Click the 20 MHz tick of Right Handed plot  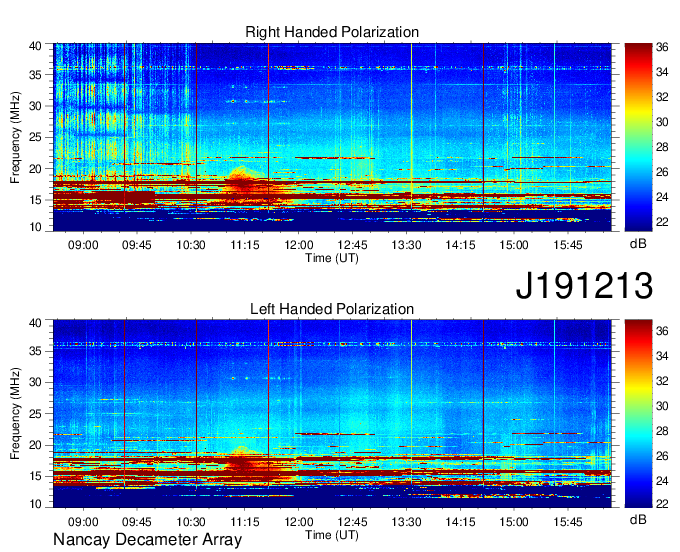[35, 169]
